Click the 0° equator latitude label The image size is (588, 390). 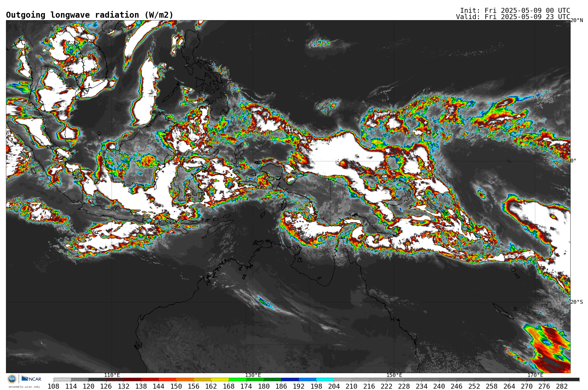click(573, 161)
